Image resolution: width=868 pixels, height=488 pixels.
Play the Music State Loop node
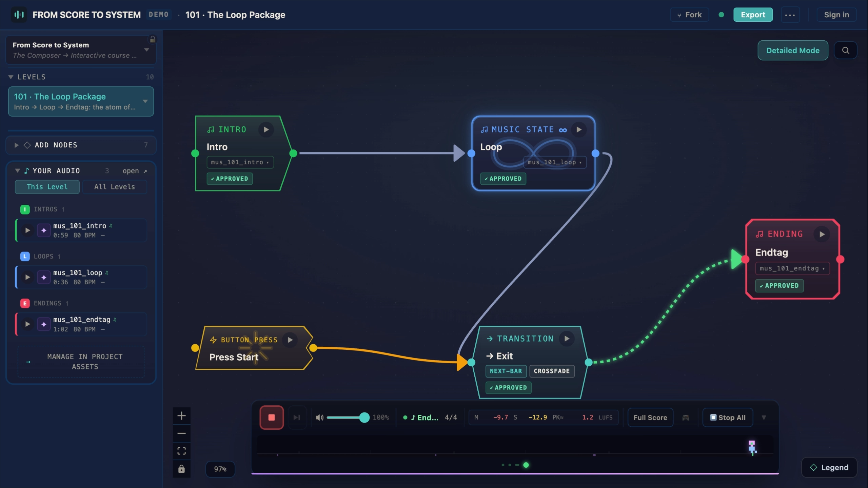pyautogui.click(x=579, y=129)
